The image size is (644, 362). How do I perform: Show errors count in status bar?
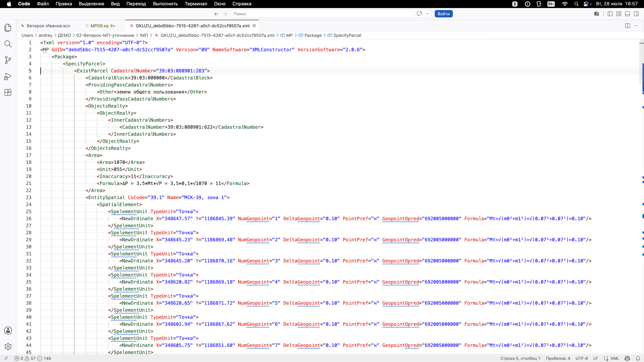coord(19,358)
